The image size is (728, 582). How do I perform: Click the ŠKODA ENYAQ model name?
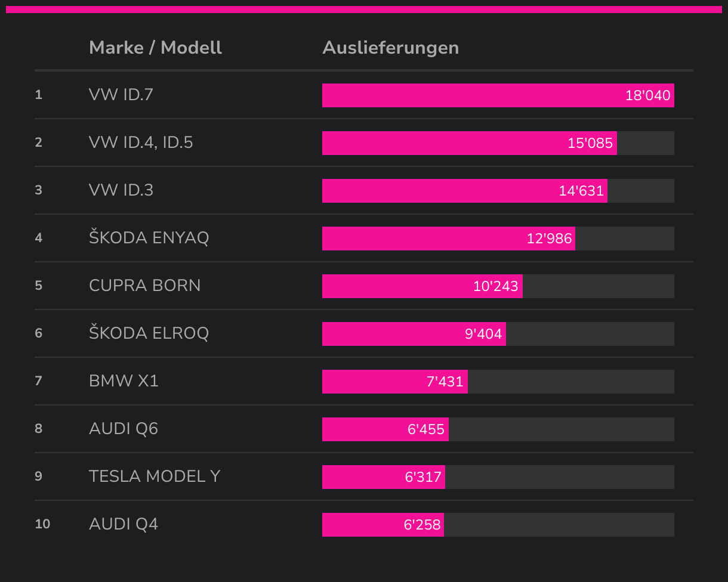point(149,238)
